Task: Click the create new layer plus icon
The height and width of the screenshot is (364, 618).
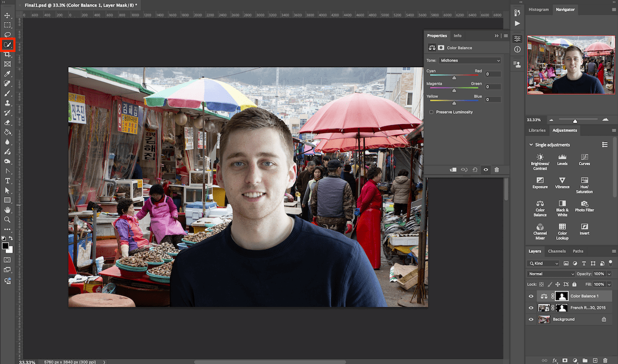Action: click(x=595, y=360)
